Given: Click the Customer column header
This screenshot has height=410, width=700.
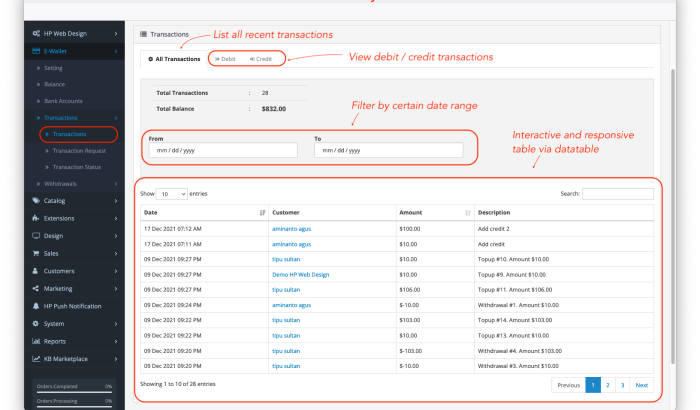Looking at the screenshot, I should click(332, 213).
